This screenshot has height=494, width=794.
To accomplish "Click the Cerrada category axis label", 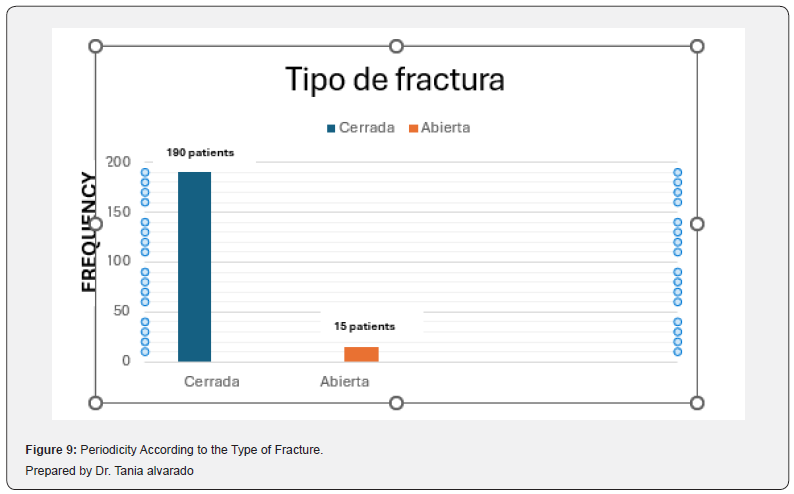I will tap(212, 382).
